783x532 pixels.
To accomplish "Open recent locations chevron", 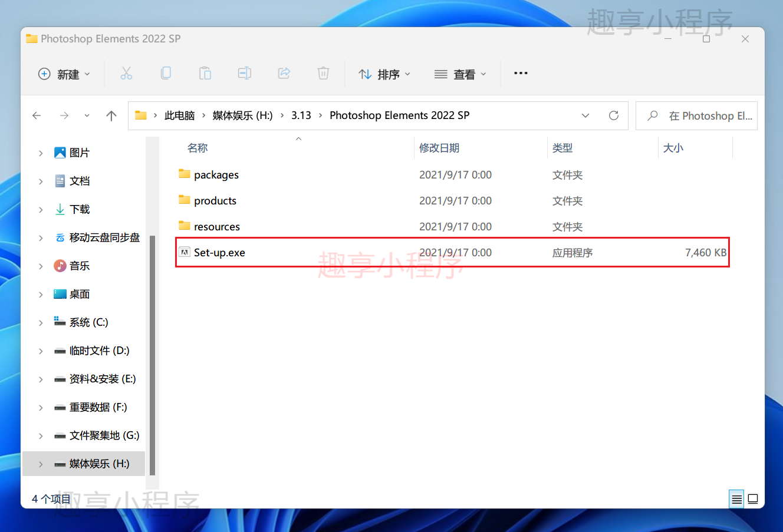I will pos(87,115).
